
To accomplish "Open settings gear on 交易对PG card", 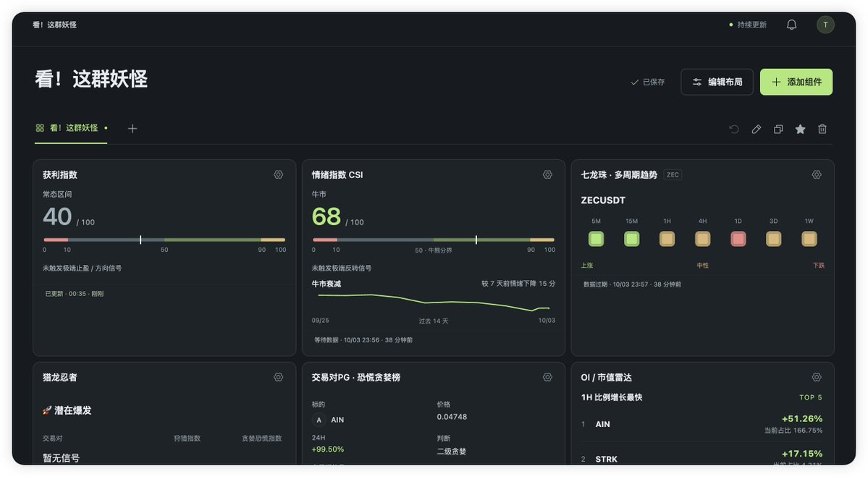I will [547, 377].
